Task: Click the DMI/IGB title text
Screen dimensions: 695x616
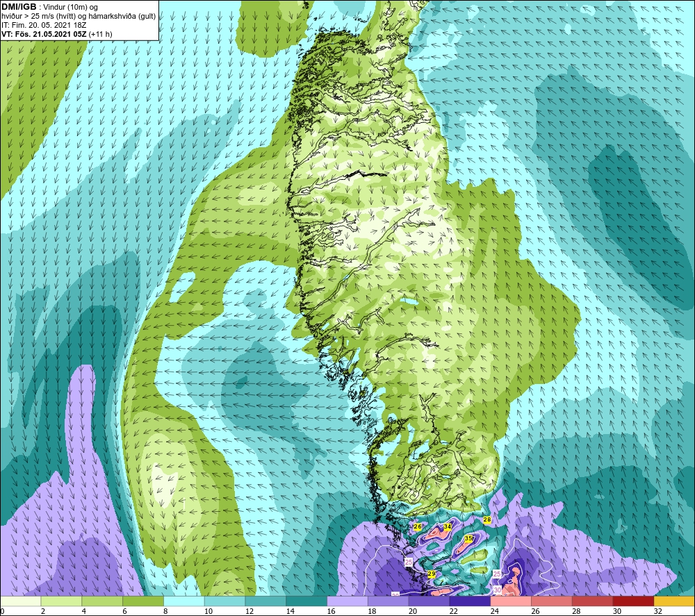Action: coord(19,7)
